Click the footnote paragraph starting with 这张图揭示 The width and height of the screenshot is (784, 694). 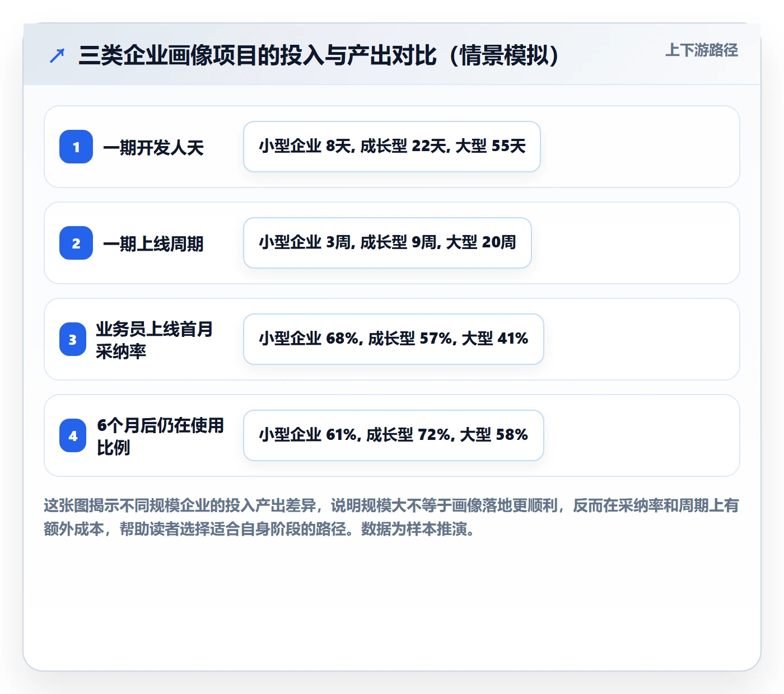tap(391, 517)
